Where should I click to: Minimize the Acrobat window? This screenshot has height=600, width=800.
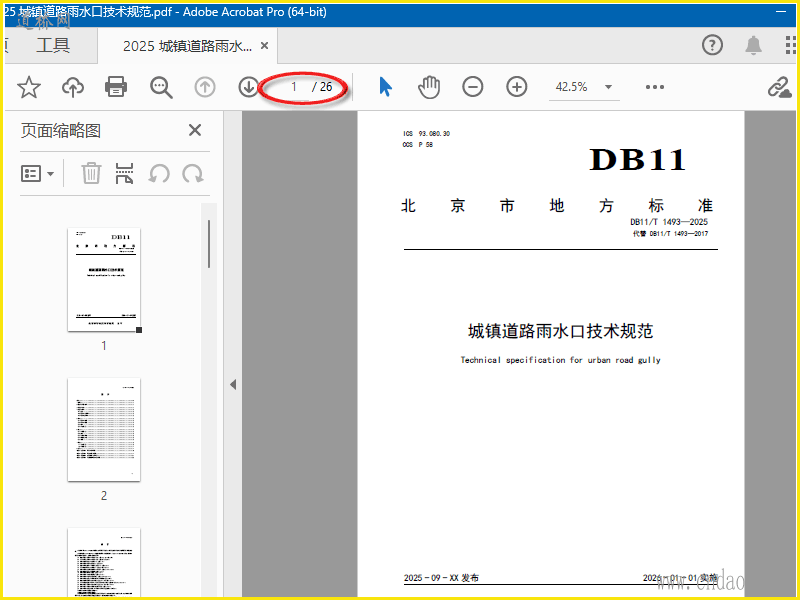tap(781, 11)
